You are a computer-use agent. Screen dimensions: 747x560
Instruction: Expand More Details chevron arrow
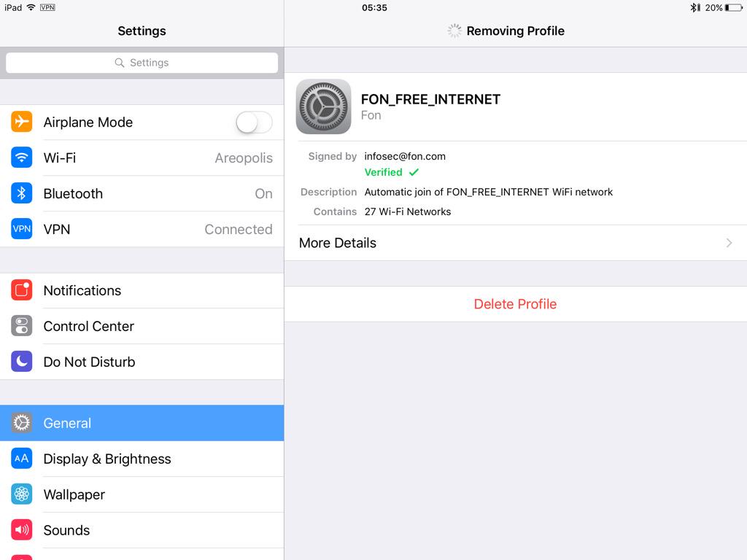(x=729, y=243)
